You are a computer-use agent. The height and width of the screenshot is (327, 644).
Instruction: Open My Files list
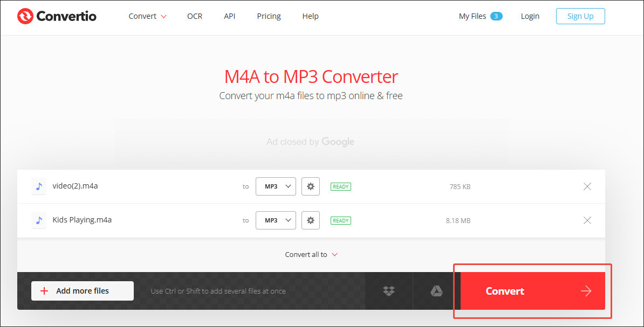(x=472, y=16)
